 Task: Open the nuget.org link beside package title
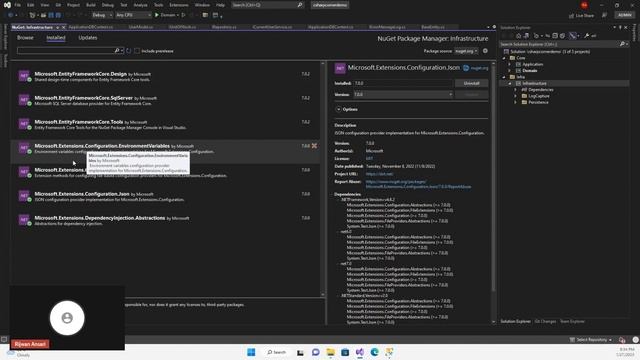tap(480, 68)
